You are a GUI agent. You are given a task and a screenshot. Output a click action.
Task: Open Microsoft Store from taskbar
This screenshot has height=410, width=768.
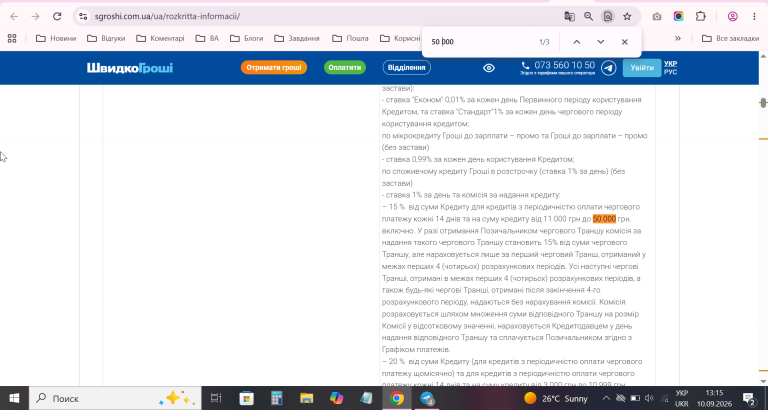tap(246, 398)
